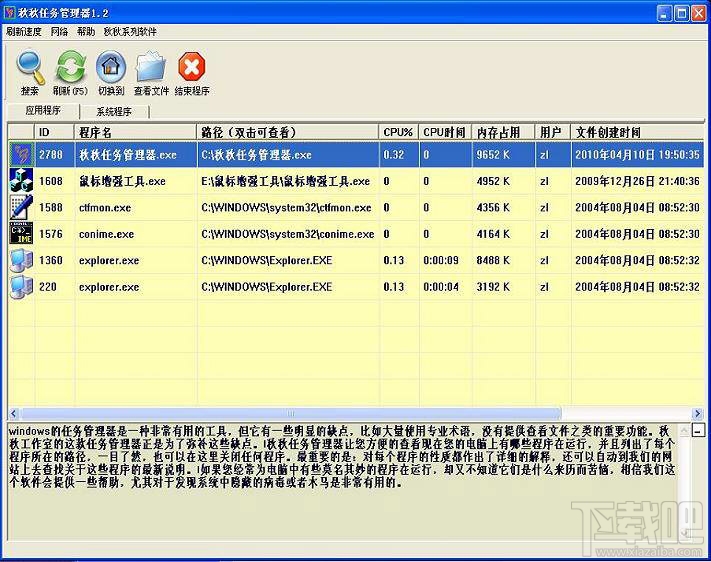Viewport: 711px width, 562px height.
Task: Collapse description panel with minus button
Action: pos(698,430)
